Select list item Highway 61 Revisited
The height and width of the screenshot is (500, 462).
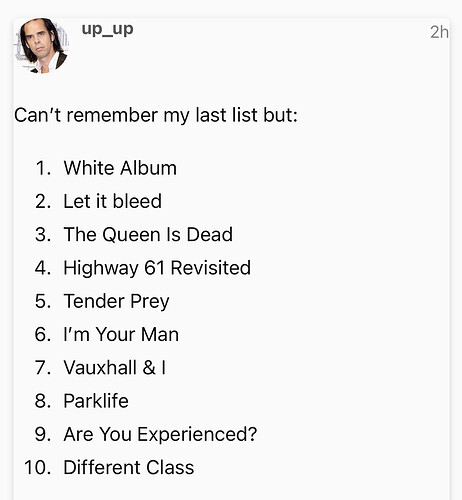pyautogui.click(x=157, y=268)
